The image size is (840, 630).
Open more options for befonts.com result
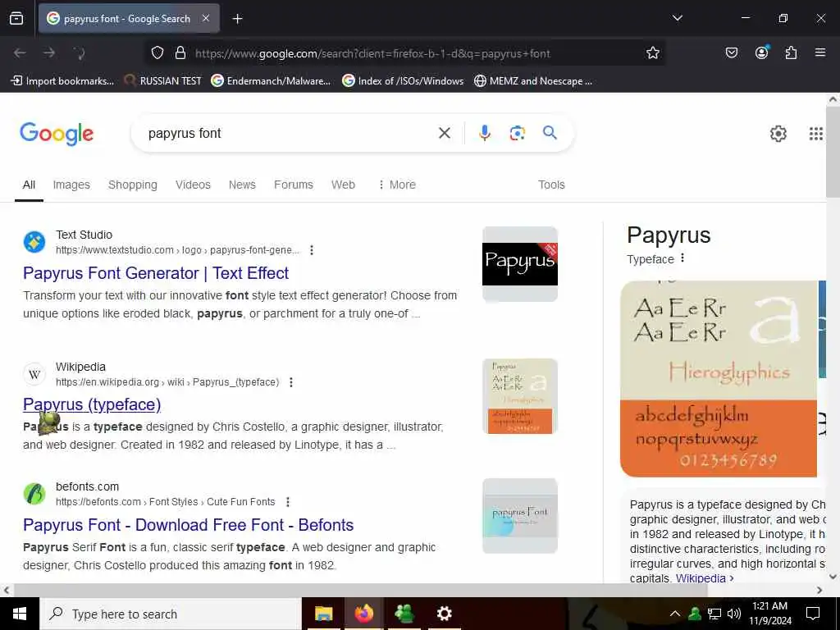(288, 502)
